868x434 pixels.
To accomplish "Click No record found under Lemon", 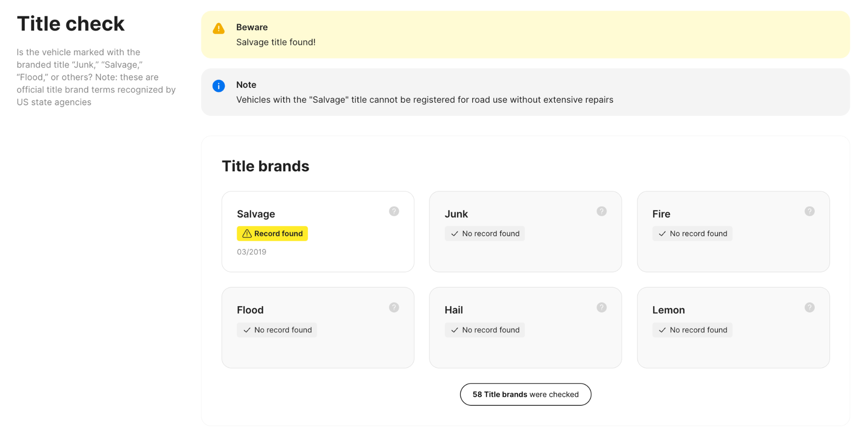I will [692, 330].
